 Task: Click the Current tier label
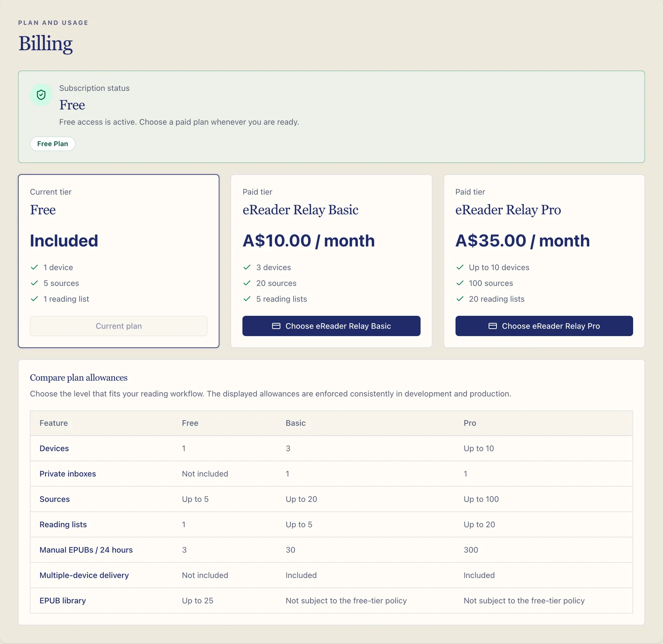(51, 192)
